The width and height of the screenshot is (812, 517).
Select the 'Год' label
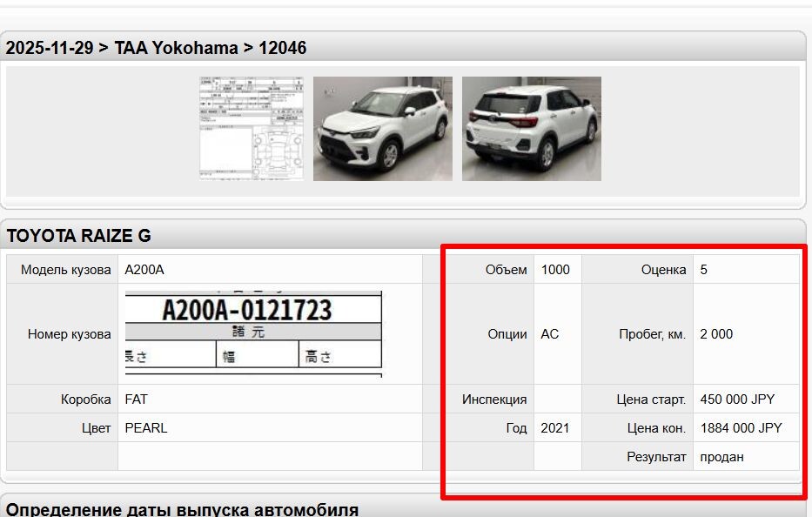pyautogui.click(x=516, y=428)
